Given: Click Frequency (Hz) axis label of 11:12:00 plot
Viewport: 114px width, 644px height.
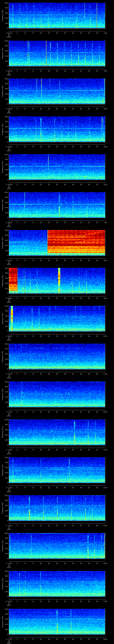Looking at the screenshot, I should tap(3, 432).
